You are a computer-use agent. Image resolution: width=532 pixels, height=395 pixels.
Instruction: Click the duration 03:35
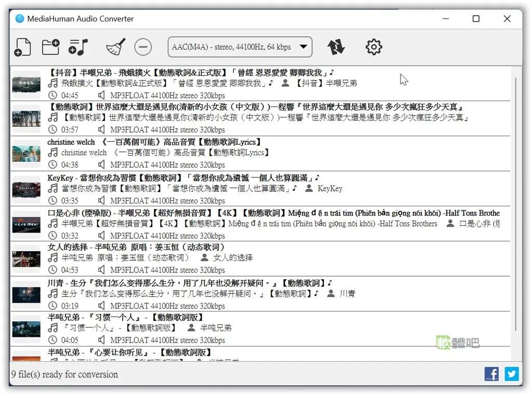[x=70, y=200]
